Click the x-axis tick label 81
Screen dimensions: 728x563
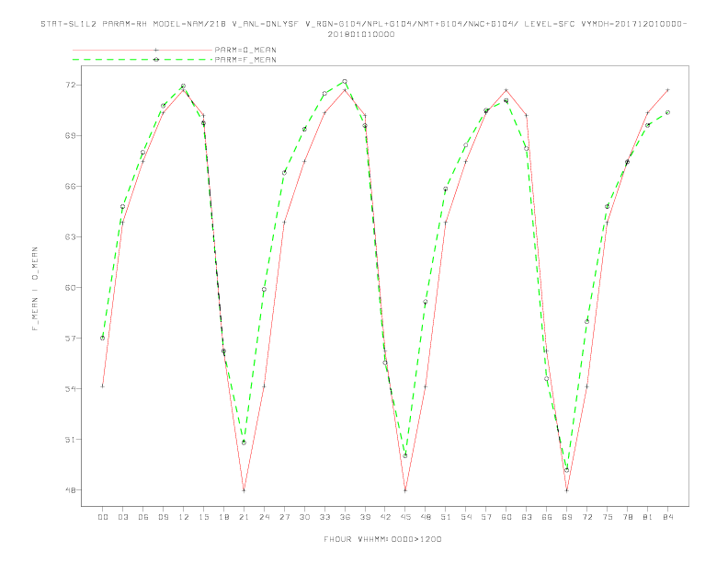(648, 517)
